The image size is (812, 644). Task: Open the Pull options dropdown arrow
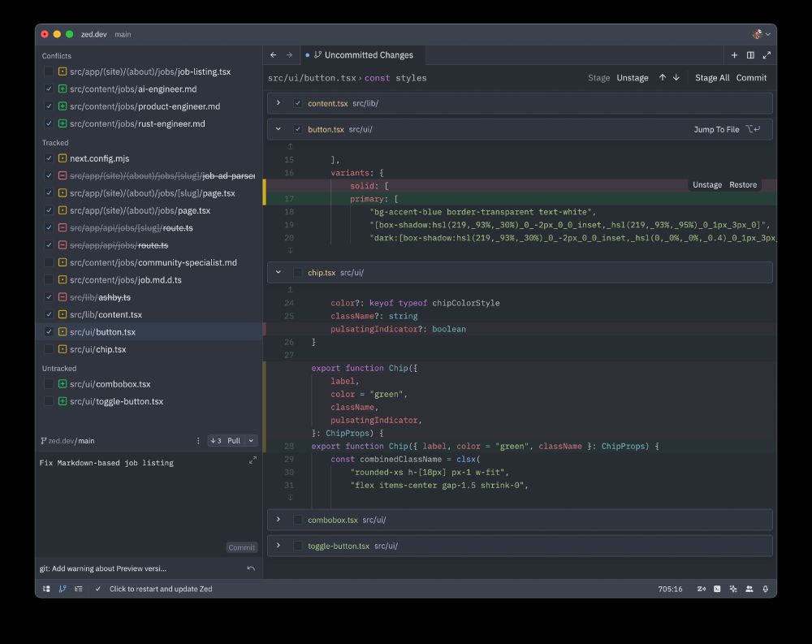[251, 441]
